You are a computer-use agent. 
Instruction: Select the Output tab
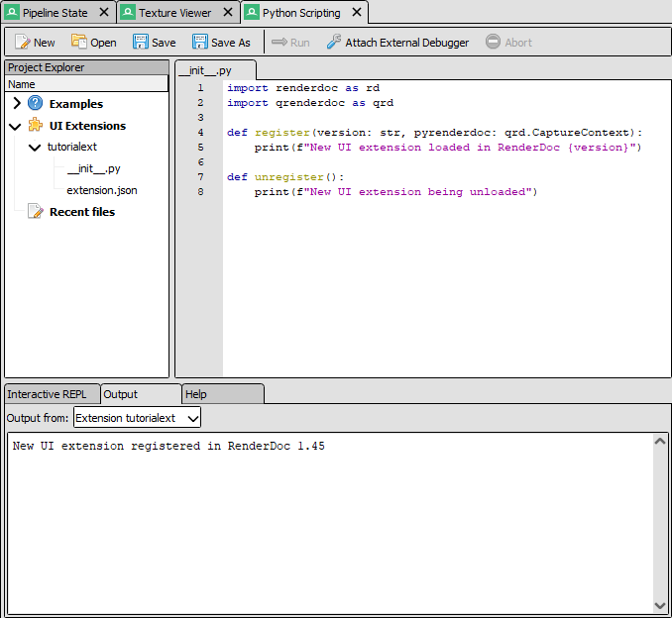click(142, 394)
